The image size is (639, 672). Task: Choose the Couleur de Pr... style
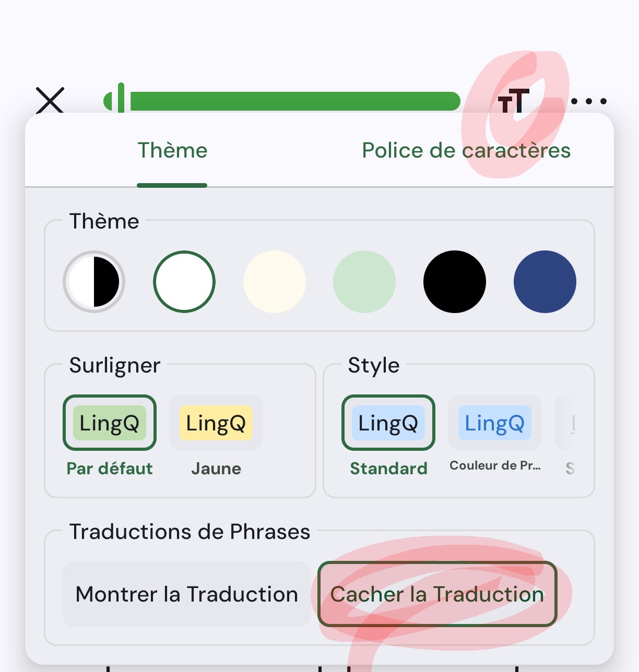click(495, 423)
